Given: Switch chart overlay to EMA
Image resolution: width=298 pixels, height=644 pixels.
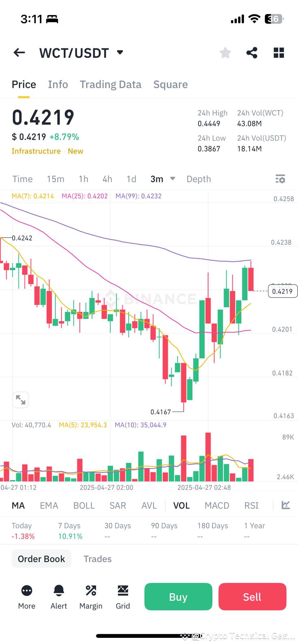Looking at the screenshot, I should tap(49, 505).
